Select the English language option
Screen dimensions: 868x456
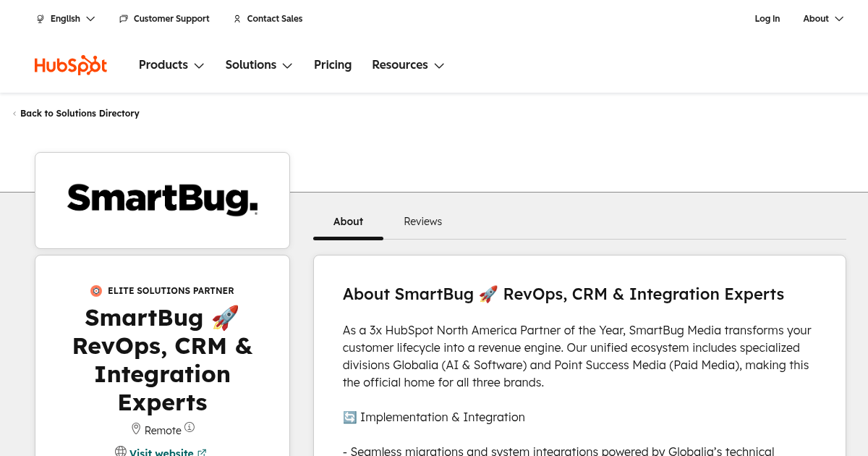click(x=65, y=19)
